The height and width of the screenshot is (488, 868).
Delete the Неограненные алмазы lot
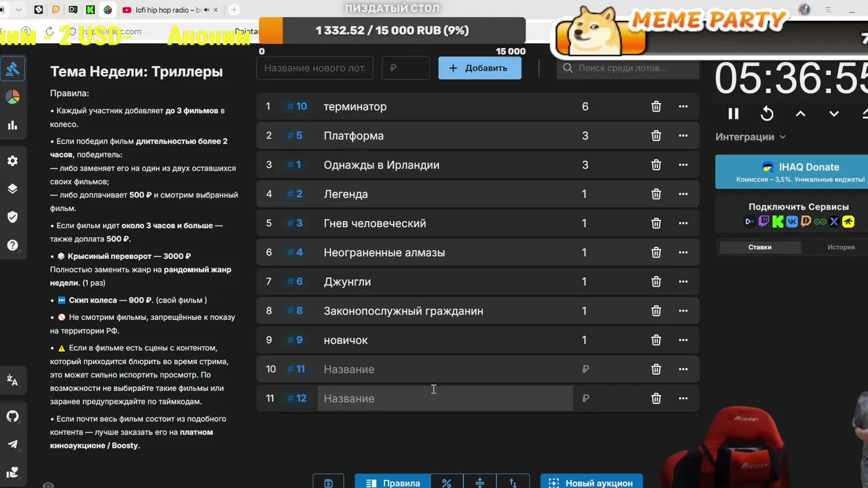tap(656, 252)
